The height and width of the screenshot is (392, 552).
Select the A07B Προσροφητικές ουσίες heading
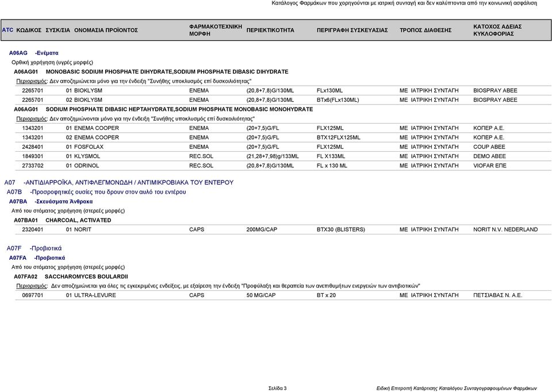(x=97, y=192)
